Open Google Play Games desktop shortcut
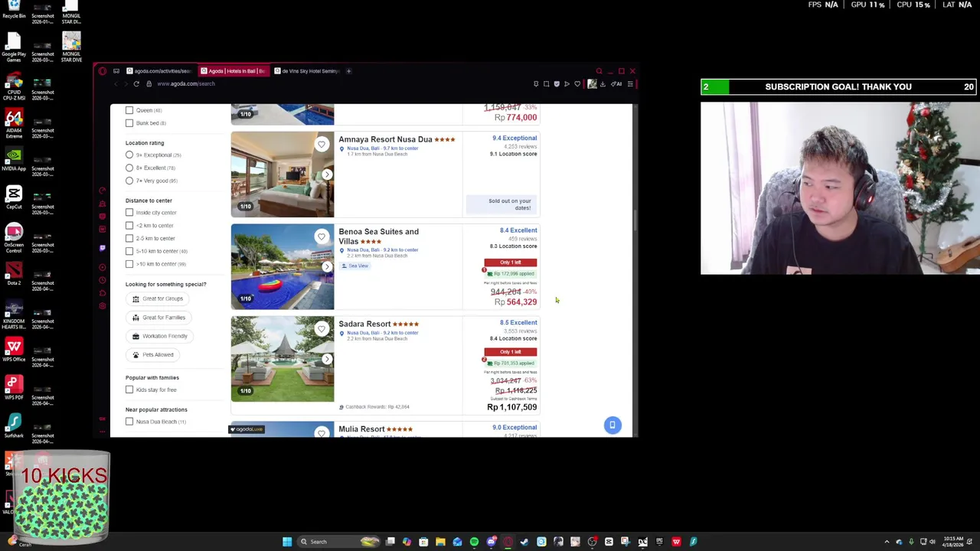The image size is (980, 551). (14, 46)
